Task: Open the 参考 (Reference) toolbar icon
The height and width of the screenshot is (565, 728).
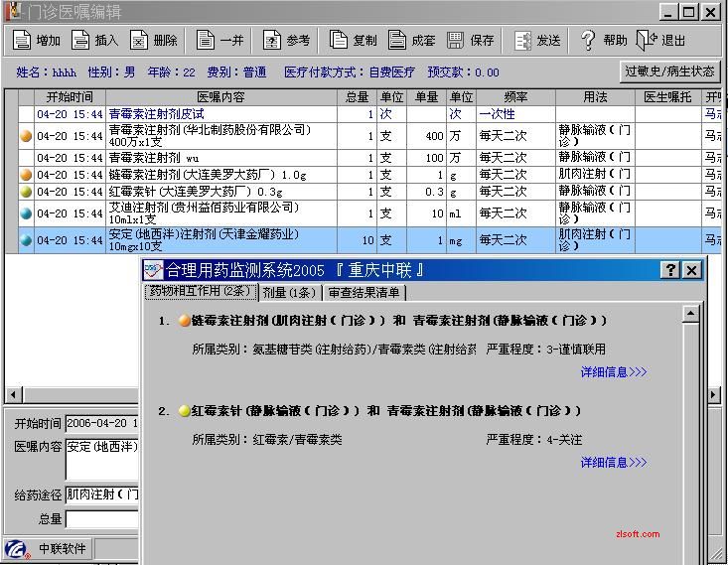Action: pyautogui.click(x=272, y=41)
